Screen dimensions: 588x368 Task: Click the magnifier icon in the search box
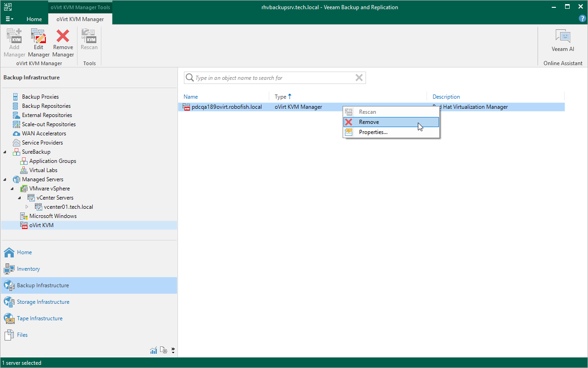(189, 78)
